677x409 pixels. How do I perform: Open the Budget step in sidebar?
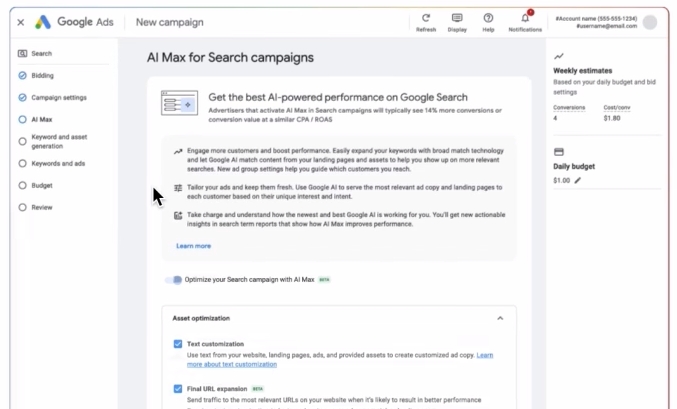(42, 186)
